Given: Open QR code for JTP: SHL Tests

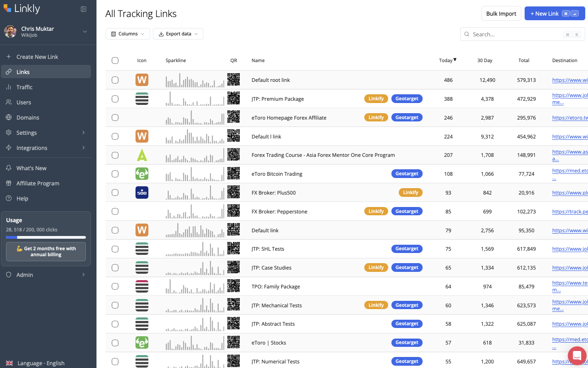Looking at the screenshot, I should (x=233, y=248).
